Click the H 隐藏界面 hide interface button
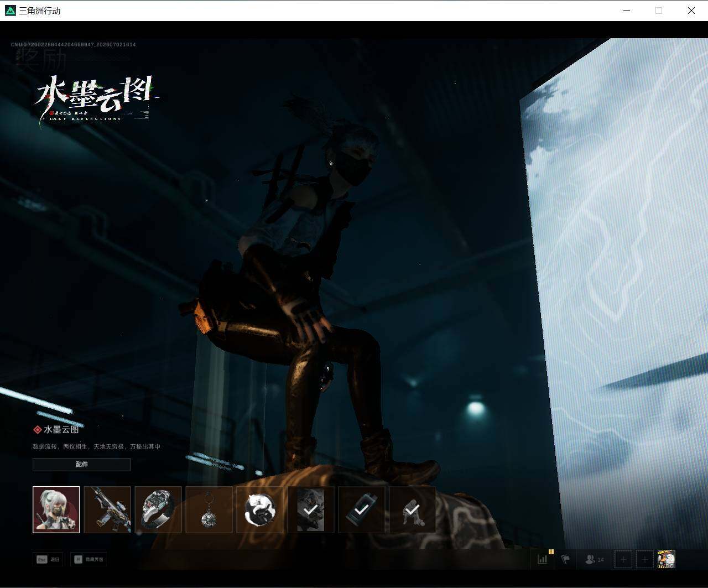Viewport: 708px width, 588px height. click(x=88, y=559)
